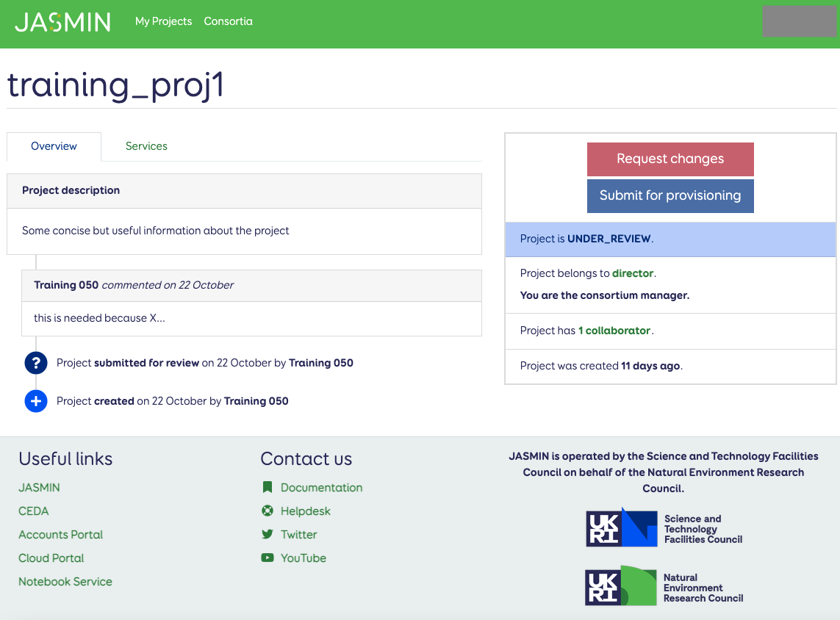840x620 pixels.
Task: Click the Natural Environment Research Council logo
Action: pyautogui.click(x=664, y=587)
